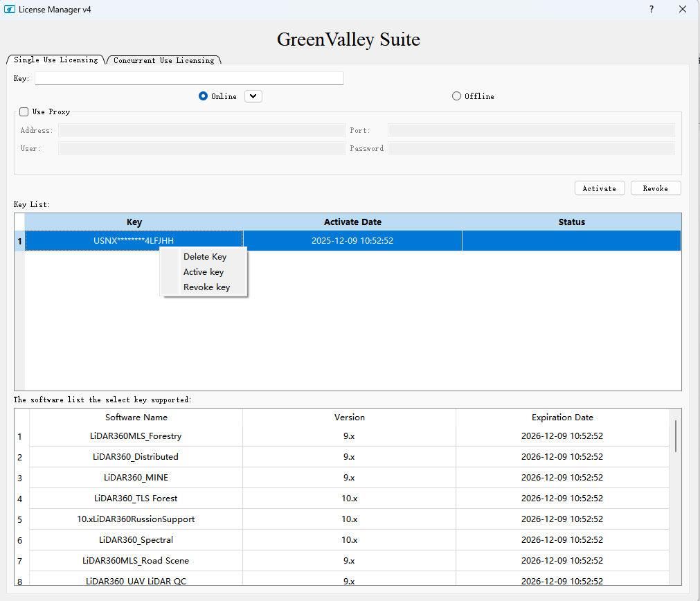The image size is (700, 601).
Task: Open the Concurrent Use Licensing tab
Action: click(x=164, y=60)
